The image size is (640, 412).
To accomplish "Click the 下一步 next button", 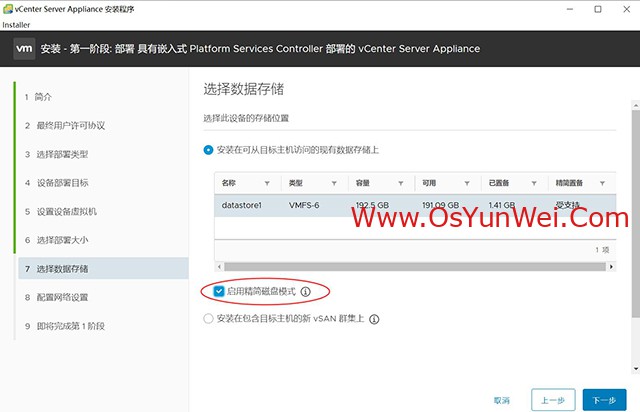I will coord(604,400).
